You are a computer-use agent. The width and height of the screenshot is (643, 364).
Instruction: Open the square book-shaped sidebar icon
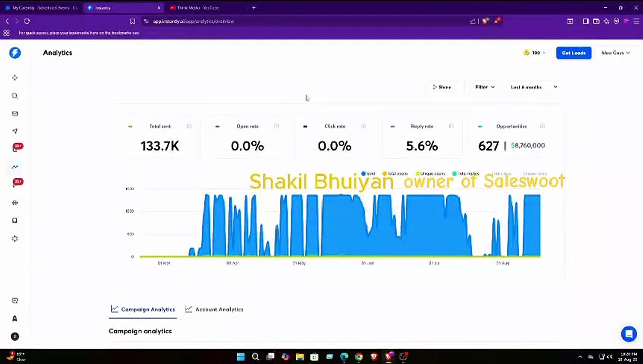(x=15, y=220)
